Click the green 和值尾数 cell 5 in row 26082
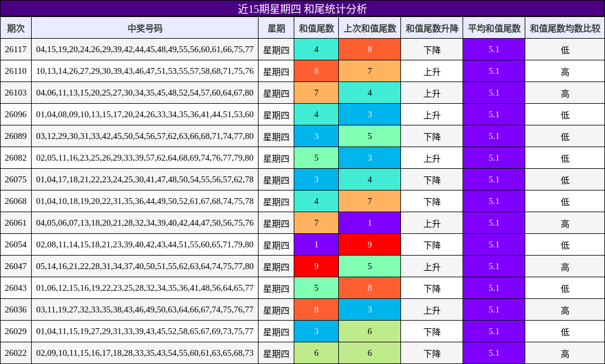Image resolution: width=605 pixels, height=364 pixels. coord(317,158)
